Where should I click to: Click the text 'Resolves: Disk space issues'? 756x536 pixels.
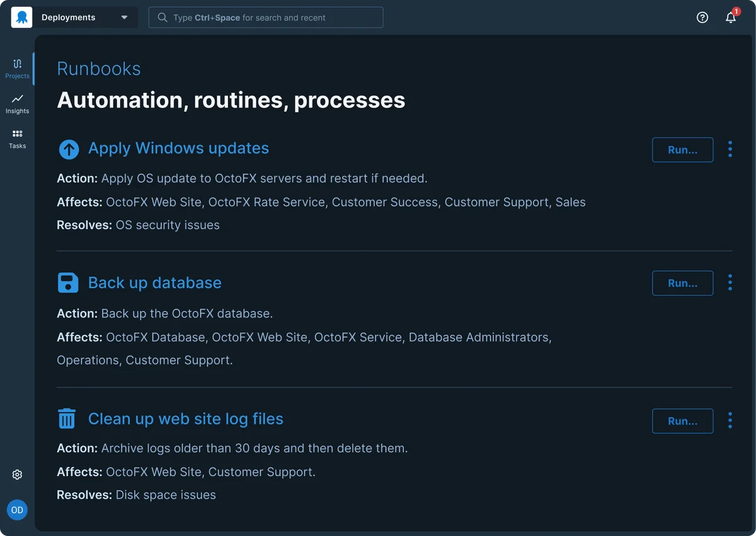click(136, 495)
